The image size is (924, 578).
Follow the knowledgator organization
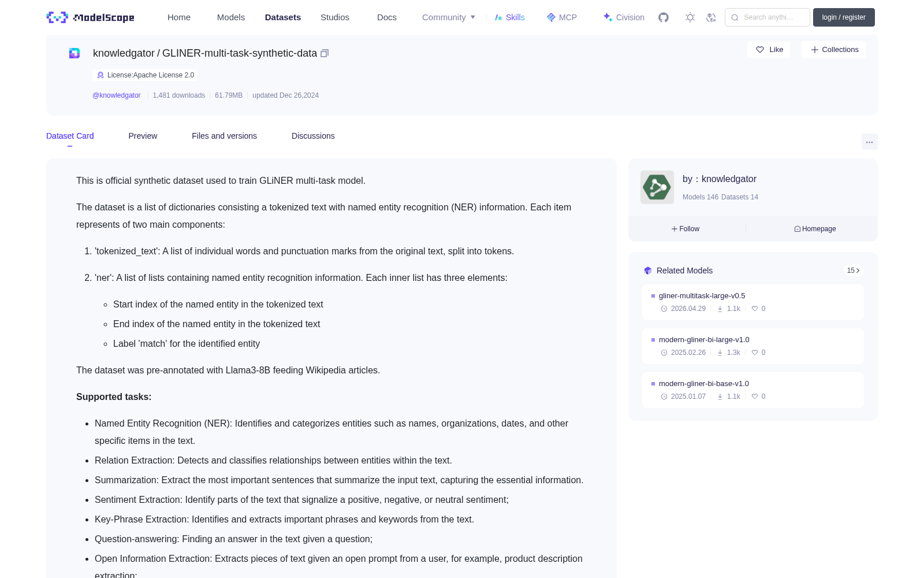tap(685, 229)
